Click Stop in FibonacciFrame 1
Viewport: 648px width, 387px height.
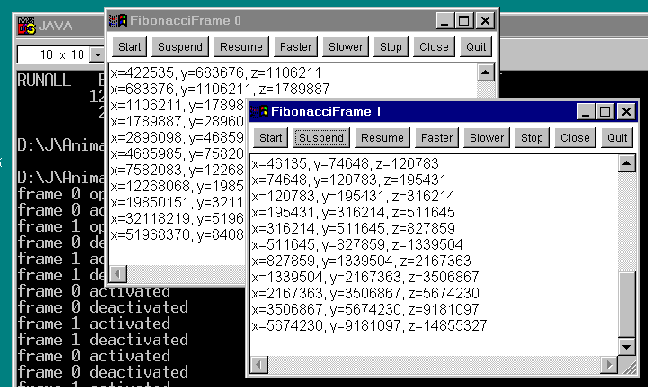531,138
